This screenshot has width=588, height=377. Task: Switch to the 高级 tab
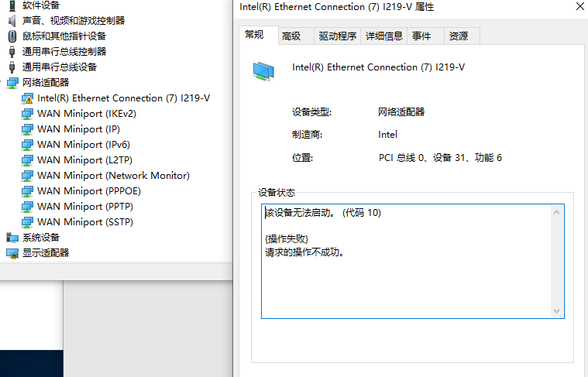tap(291, 36)
